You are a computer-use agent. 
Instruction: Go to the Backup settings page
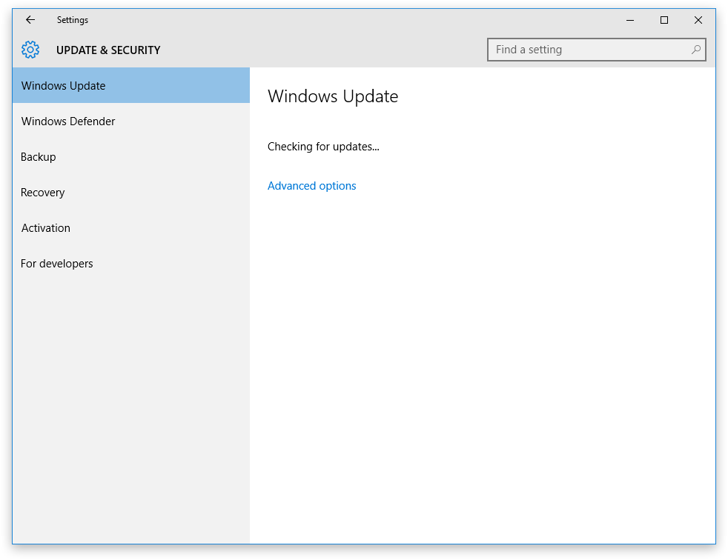[38, 156]
